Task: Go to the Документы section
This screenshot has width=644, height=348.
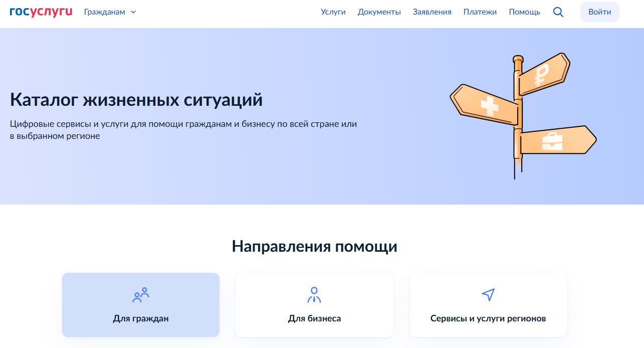Action: coord(379,12)
